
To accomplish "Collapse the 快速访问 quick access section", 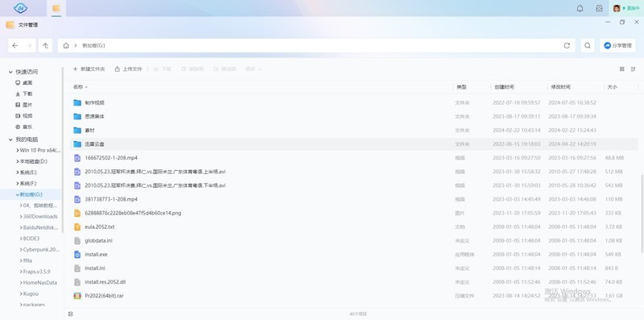I will 10,72.
